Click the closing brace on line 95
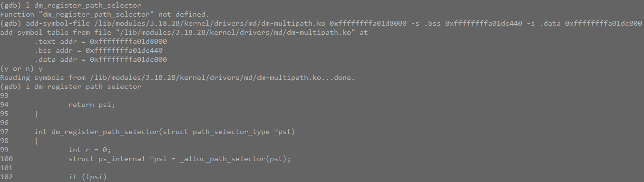Image resolution: width=644 pixels, height=182 pixels. coord(36,114)
